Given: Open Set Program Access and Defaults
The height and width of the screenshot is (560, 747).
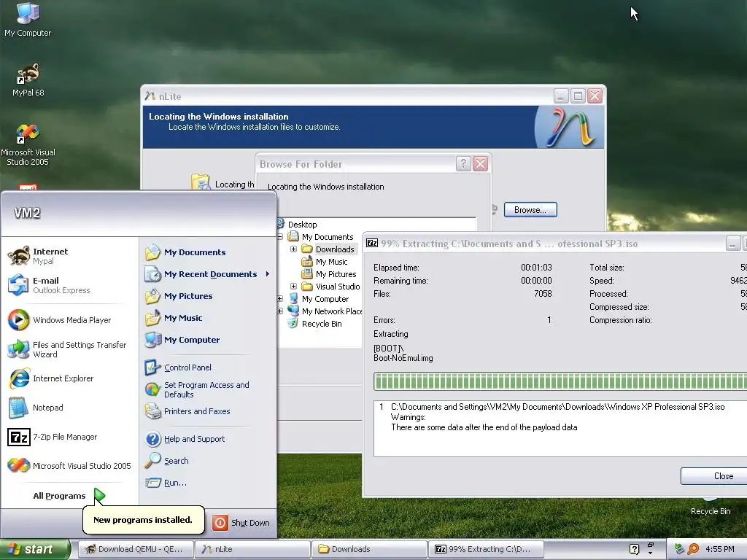Looking at the screenshot, I should coord(207,389).
